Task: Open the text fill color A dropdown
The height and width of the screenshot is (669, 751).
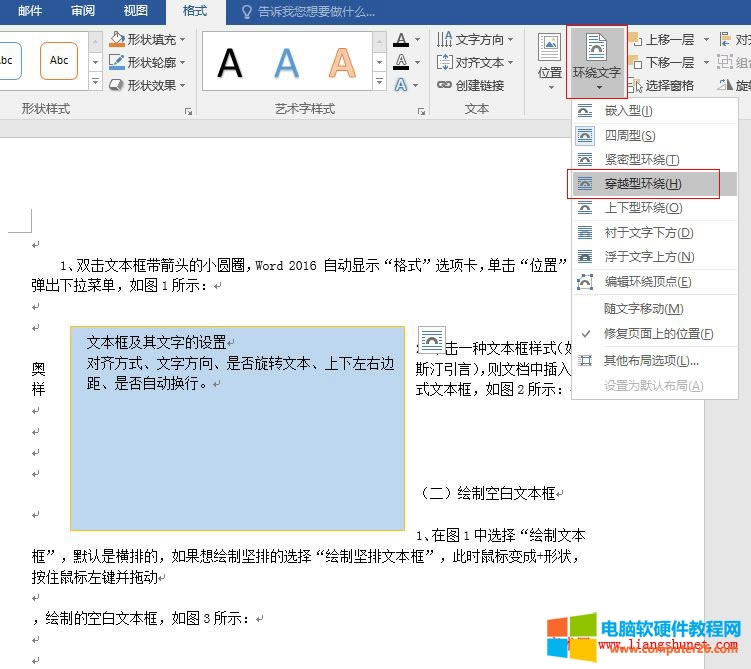Action: point(415,40)
